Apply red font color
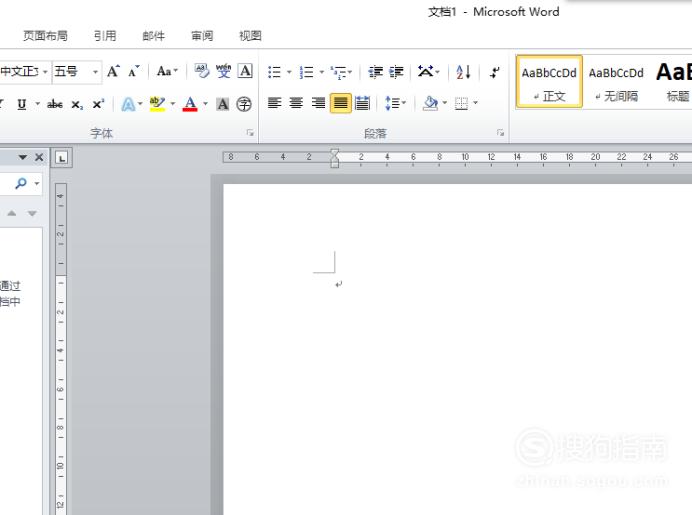 tap(190, 105)
